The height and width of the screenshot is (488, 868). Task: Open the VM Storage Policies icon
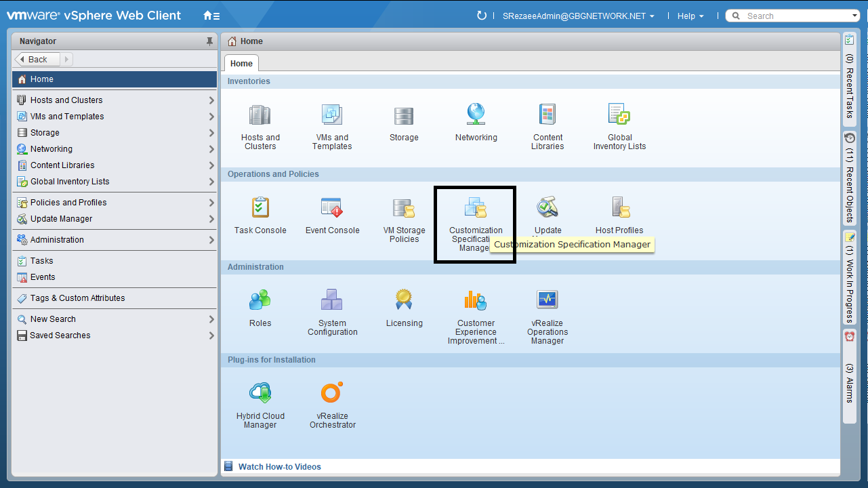pos(404,209)
